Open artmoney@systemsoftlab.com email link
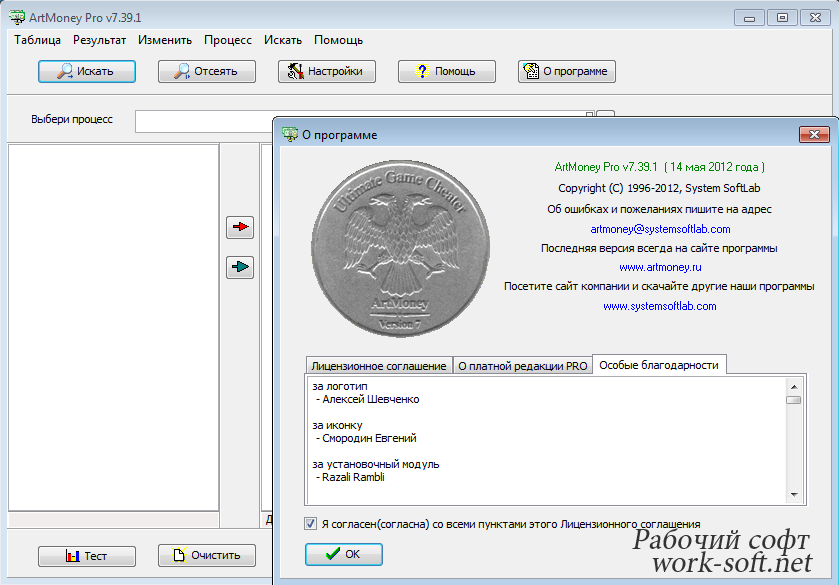 point(660,229)
